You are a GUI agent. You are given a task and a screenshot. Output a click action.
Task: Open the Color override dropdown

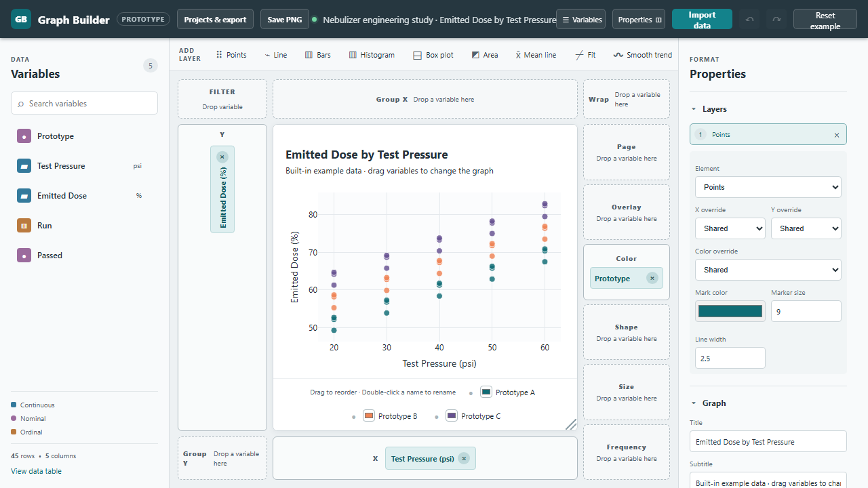pos(768,270)
